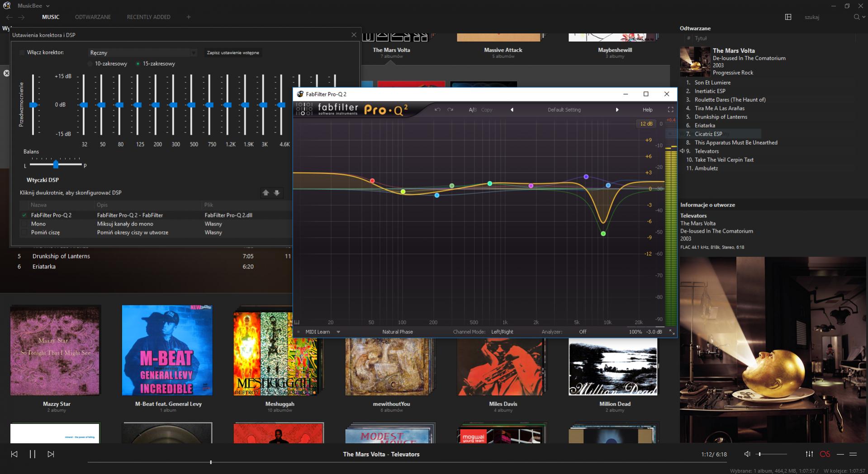
Task: Pause the playing track
Action: [33, 454]
